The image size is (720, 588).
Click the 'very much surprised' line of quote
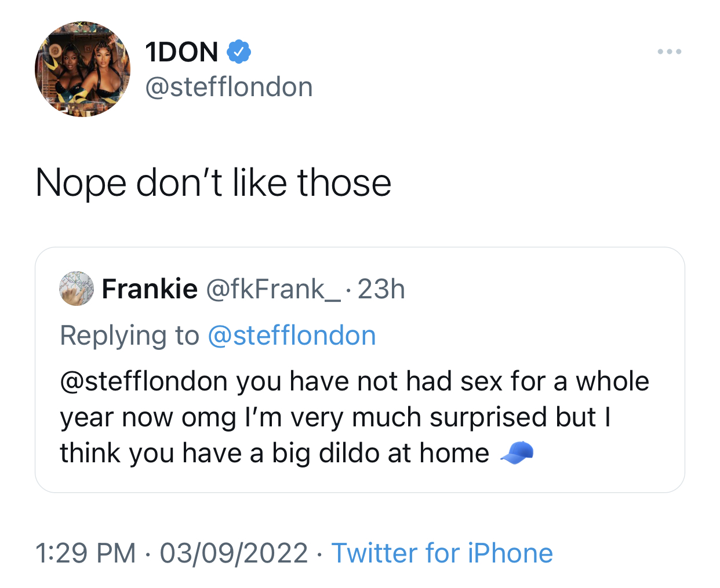[x=336, y=418]
